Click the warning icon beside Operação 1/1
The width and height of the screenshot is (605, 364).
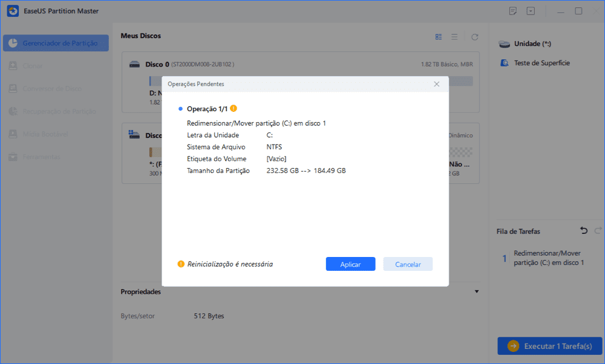[234, 108]
